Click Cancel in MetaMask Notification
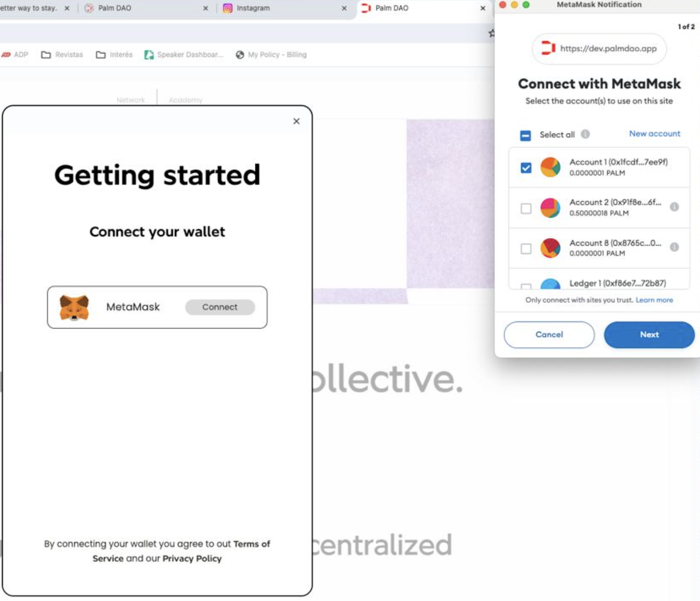Viewport: 700px width, 601px height. pyautogui.click(x=549, y=335)
